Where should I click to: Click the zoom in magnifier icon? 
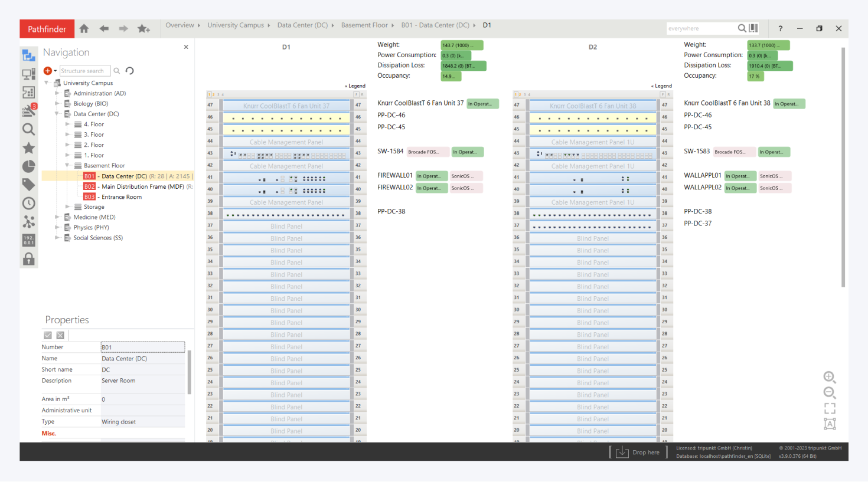click(829, 377)
